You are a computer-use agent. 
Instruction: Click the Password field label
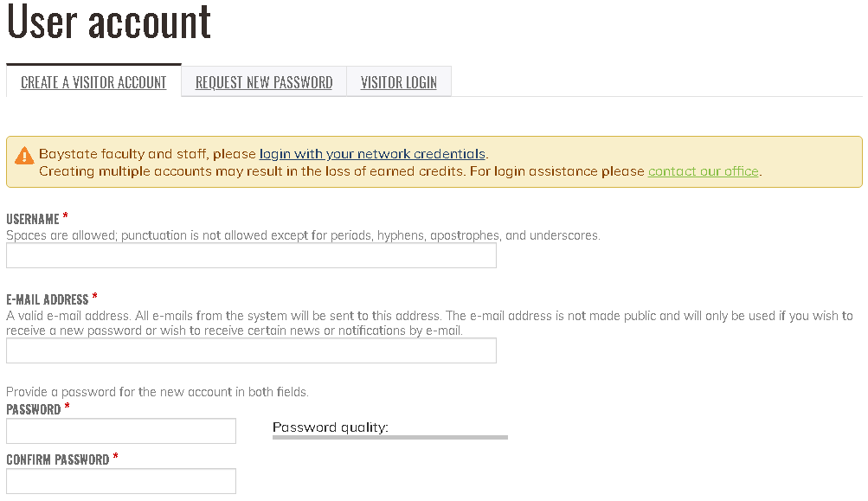point(33,409)
